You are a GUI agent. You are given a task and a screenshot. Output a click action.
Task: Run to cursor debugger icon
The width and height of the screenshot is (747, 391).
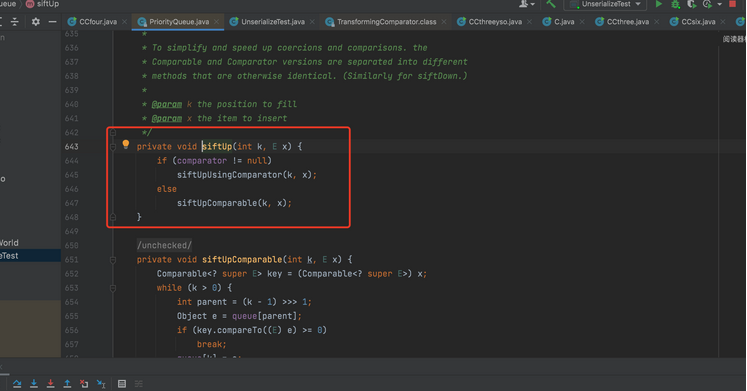point(101,383)
